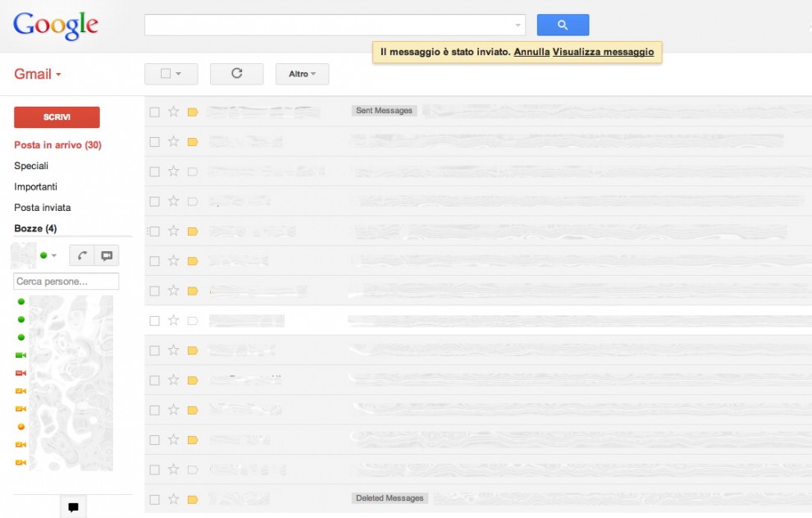Refresh the inbox with the reload icon
This screenshot has height=518, width=812.
(237, 74)
